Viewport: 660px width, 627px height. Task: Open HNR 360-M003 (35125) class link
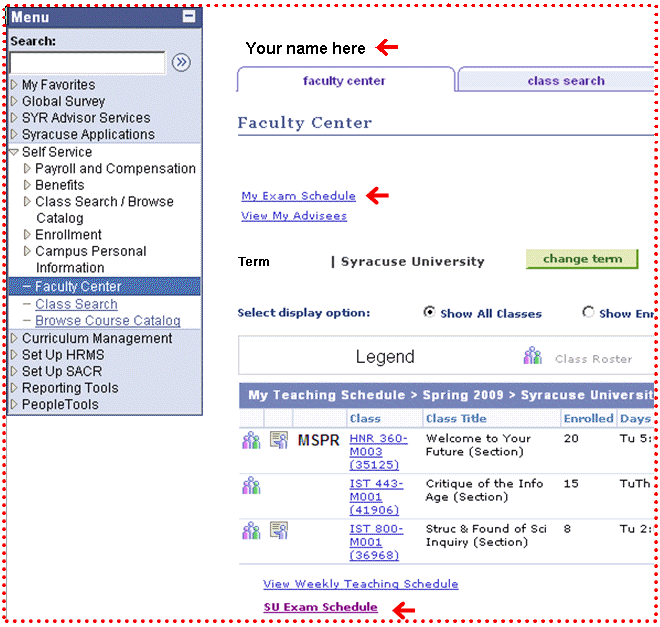[x=378, y=452]
